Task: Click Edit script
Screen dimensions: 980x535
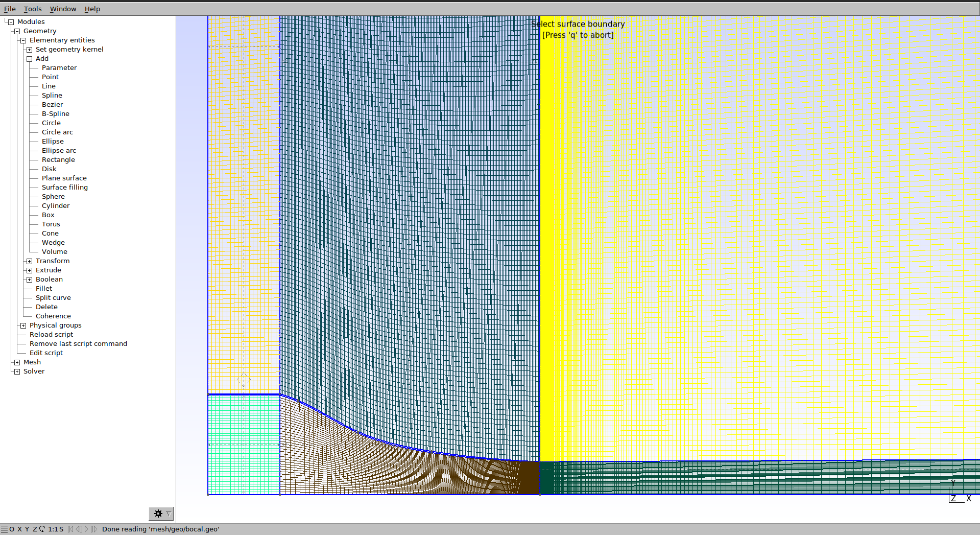Action: point(46,353)
